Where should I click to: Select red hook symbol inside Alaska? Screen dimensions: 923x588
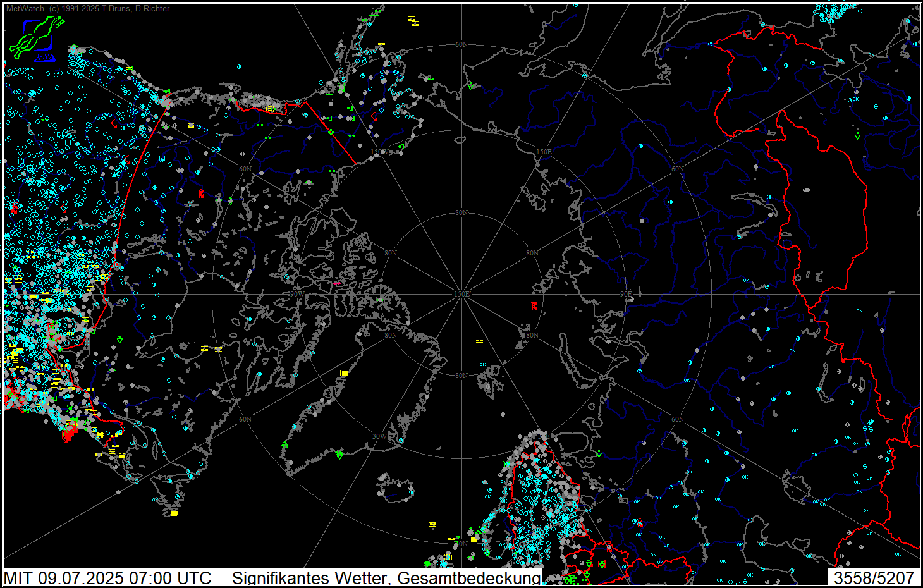[374, 116]
